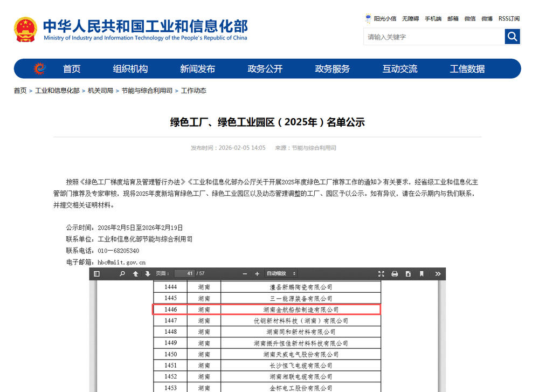
Task: Click table cell 优钢新材料科技（湖南）有限公司
Action: (301, 321)
